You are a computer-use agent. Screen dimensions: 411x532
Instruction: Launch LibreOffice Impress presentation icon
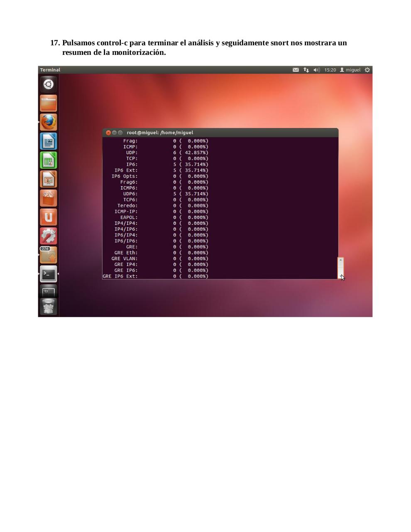[48, 180]
